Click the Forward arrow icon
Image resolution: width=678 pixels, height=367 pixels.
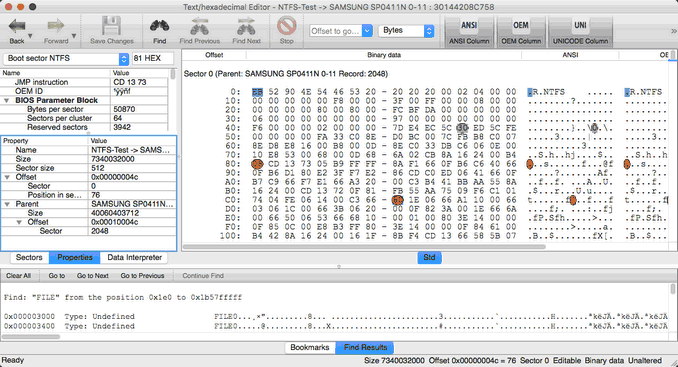[x=56, y=26]
